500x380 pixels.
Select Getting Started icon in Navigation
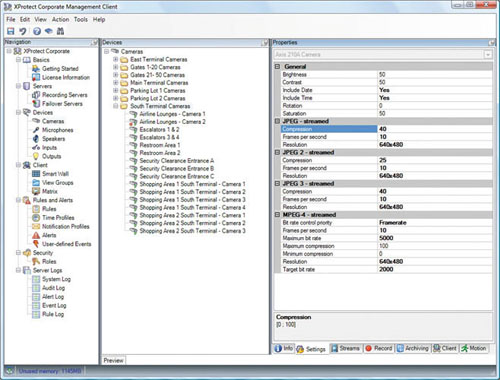tap(36, 69)
